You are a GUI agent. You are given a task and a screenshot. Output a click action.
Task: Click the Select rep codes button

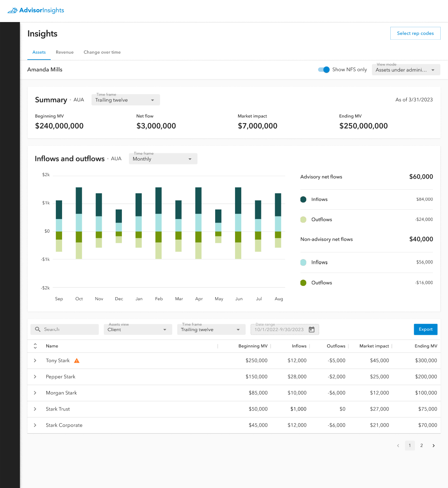point(415,33)
